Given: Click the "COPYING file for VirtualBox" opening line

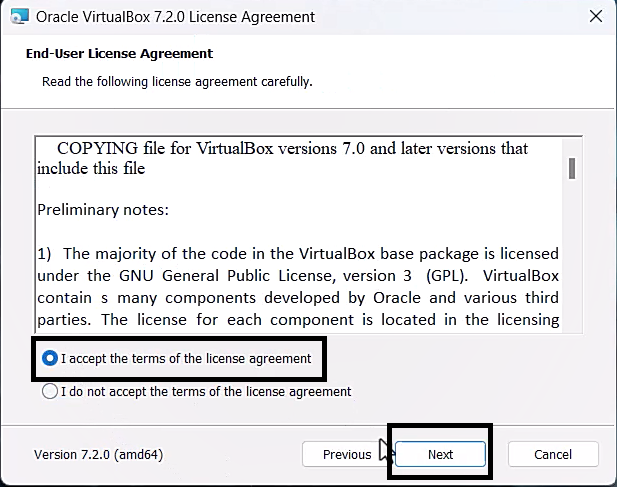Looking at the screenshot, I should (292, 148).
